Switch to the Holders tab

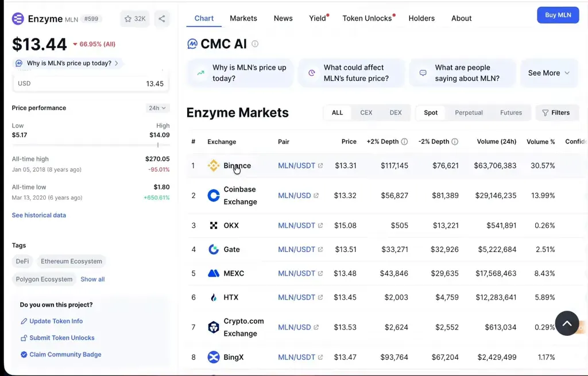coord(421,18)
